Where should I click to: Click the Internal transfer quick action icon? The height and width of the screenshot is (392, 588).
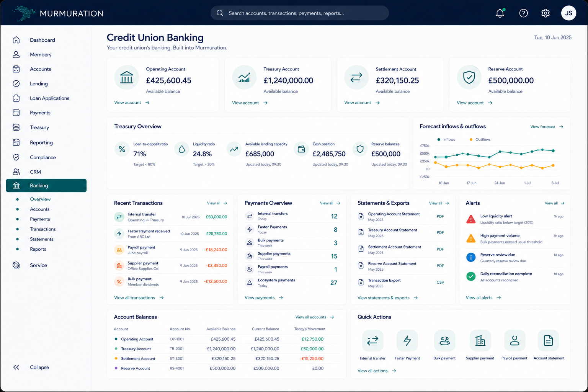372,340
